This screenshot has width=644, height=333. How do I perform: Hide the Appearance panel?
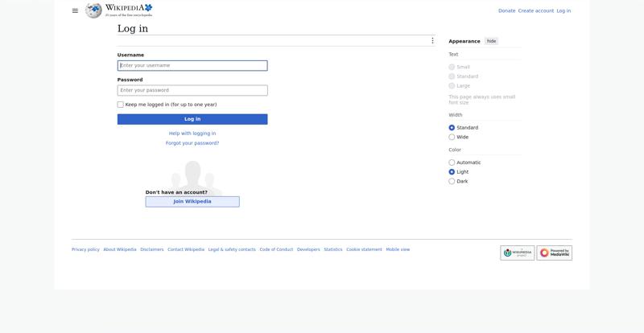(491, 41)
